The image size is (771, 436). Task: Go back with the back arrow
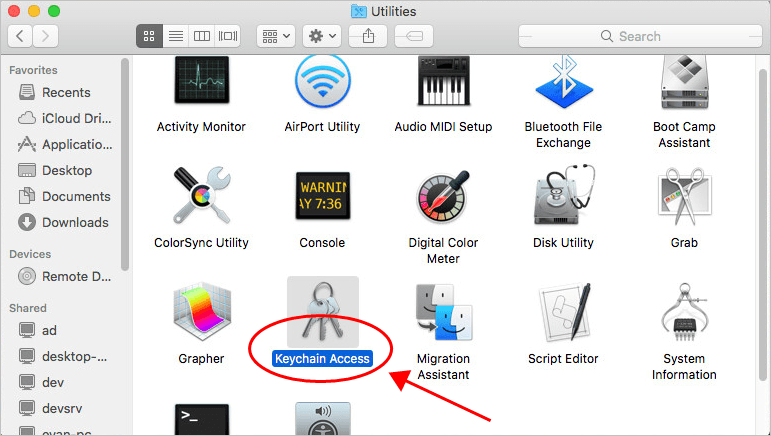(20, 36)
